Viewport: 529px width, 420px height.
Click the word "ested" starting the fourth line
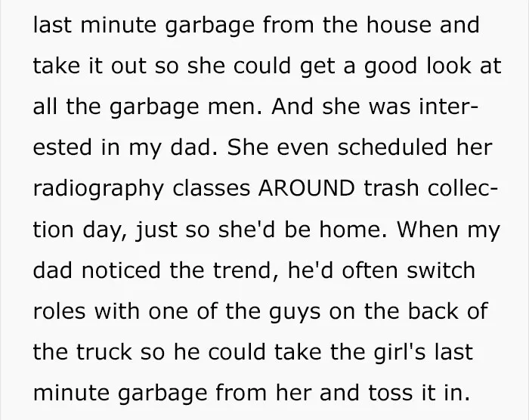pos(63,147)
